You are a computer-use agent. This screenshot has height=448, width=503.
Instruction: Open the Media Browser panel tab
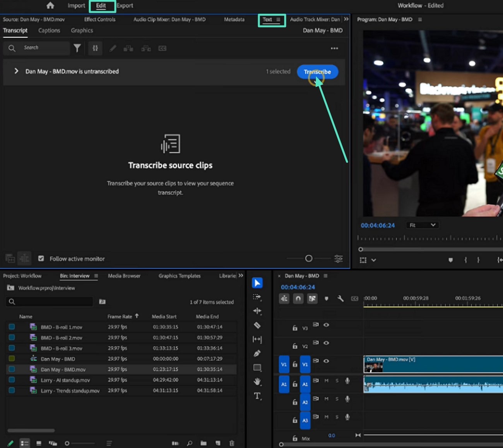pyautogui.click(x=124, y=276)
